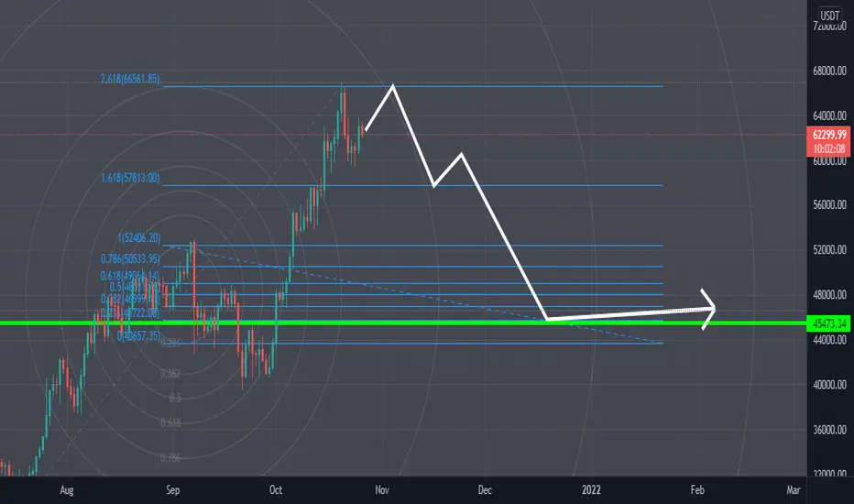The width and height of the screenshot is (854, 504).
Task: Select the 2.618(66561.85) Fibonacci level label
Action: (130, 79)
